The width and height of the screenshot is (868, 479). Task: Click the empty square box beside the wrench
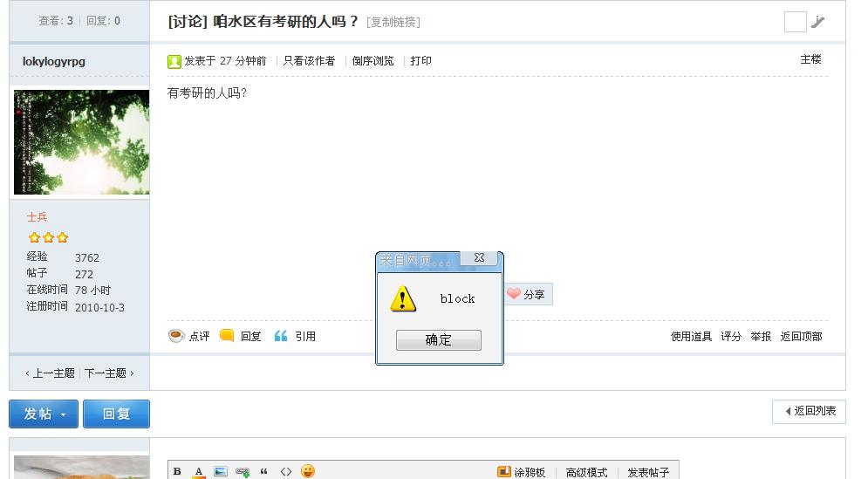point(795,22)
